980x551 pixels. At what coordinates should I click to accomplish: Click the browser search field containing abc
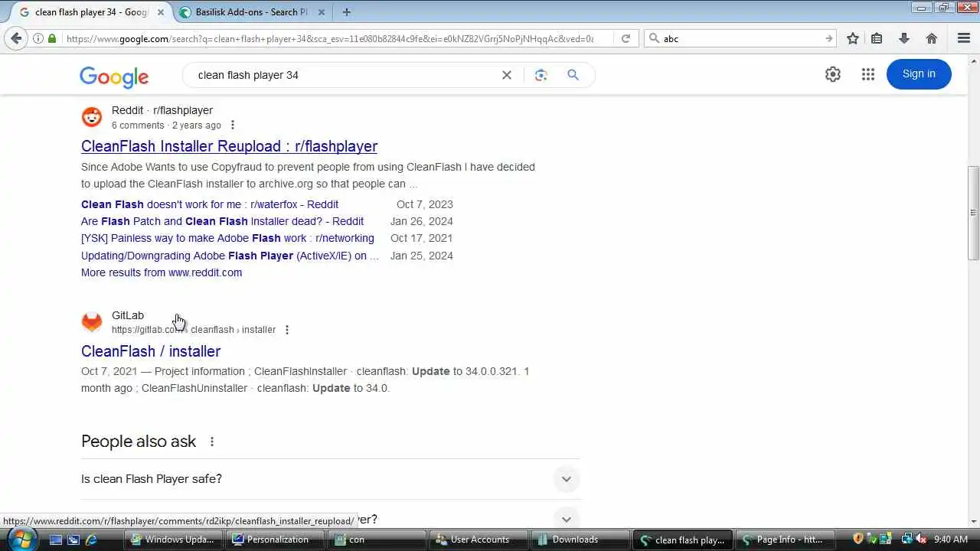(740, 38)
